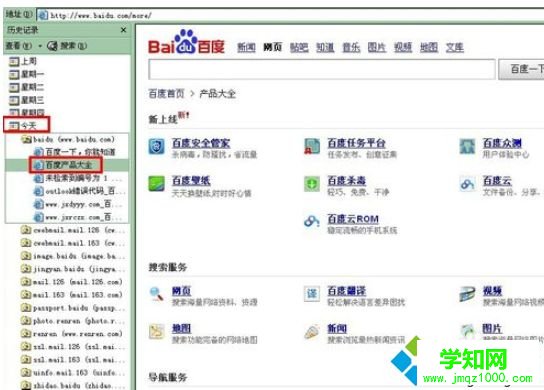544x390 pixels.
Task: Click the 百度翻译 icon
Action: [312, 294]
